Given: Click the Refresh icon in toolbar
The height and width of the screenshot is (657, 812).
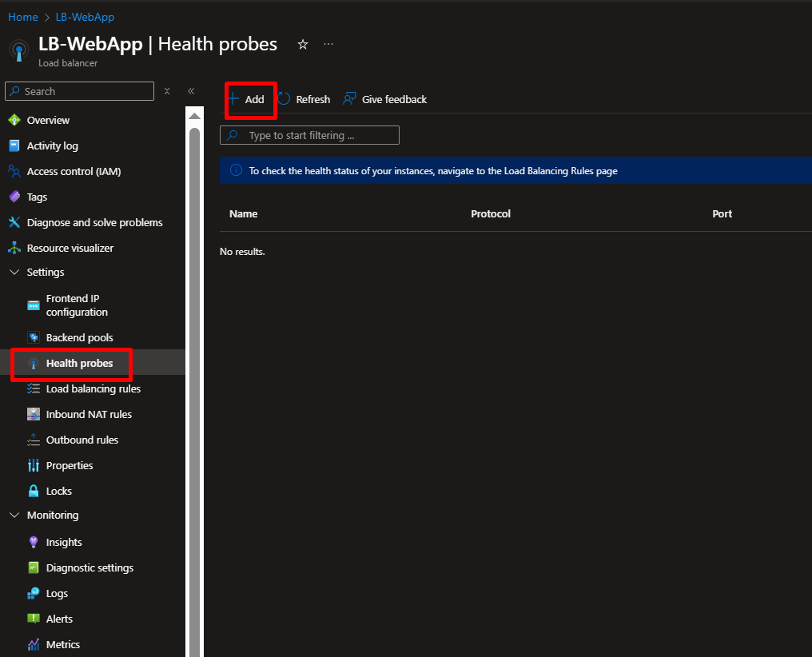Looking at the screenshot, I should point(285,99).
